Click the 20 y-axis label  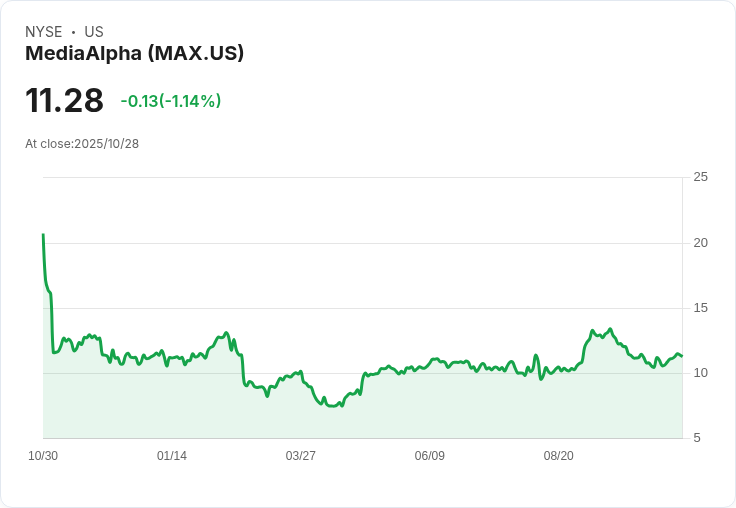(x=701, y=243)
